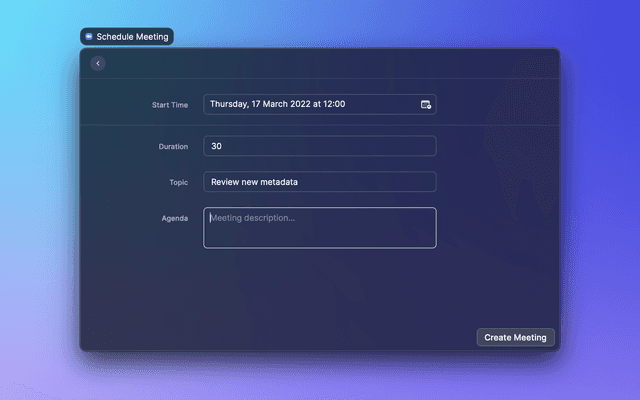Click the Zoom camera icon beside Schedule Meeting
Image resolution: width=640 pixels, height=400 pixels.
click(x=89, y=36)
